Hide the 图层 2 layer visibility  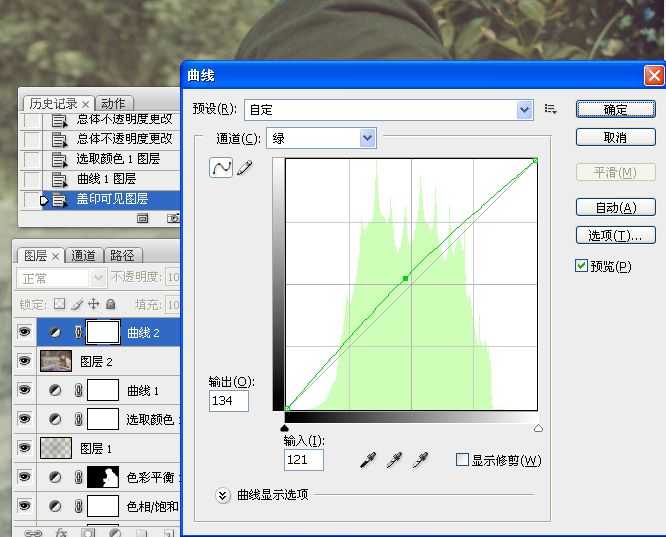pos(25,361)
